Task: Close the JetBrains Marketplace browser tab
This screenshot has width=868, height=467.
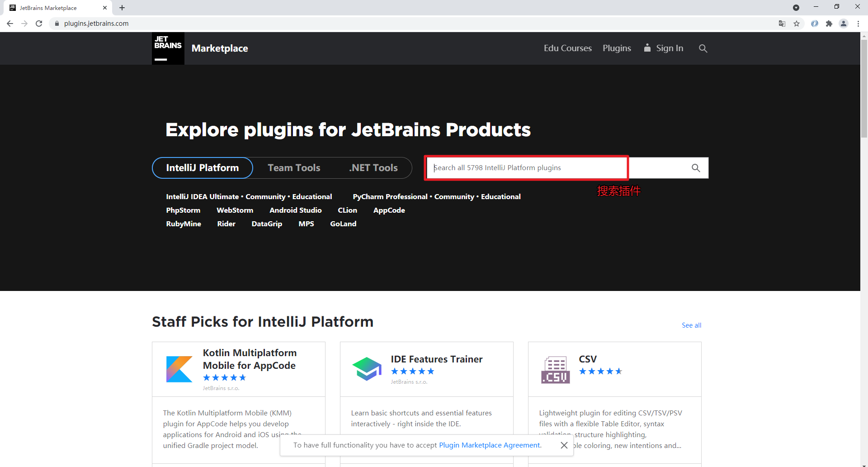Action: 105,8
